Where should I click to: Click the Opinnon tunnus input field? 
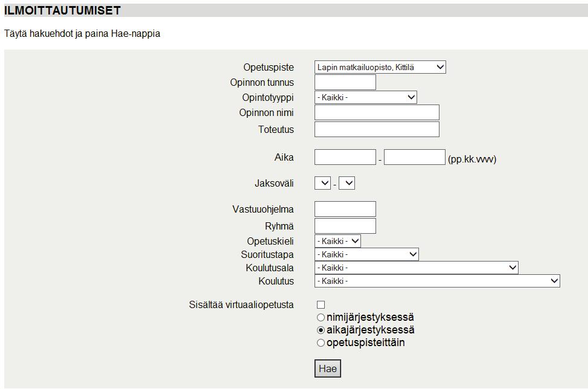coord(345,82)
